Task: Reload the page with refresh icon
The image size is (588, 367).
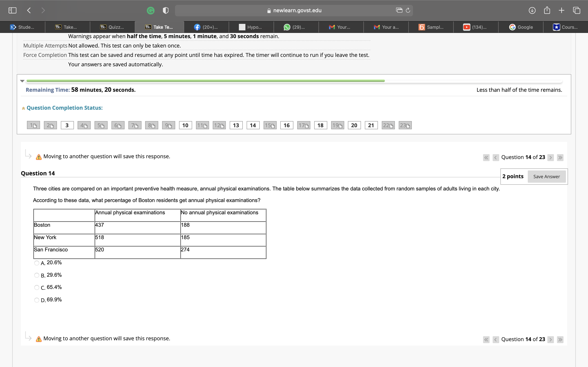Action: point(408,10)
